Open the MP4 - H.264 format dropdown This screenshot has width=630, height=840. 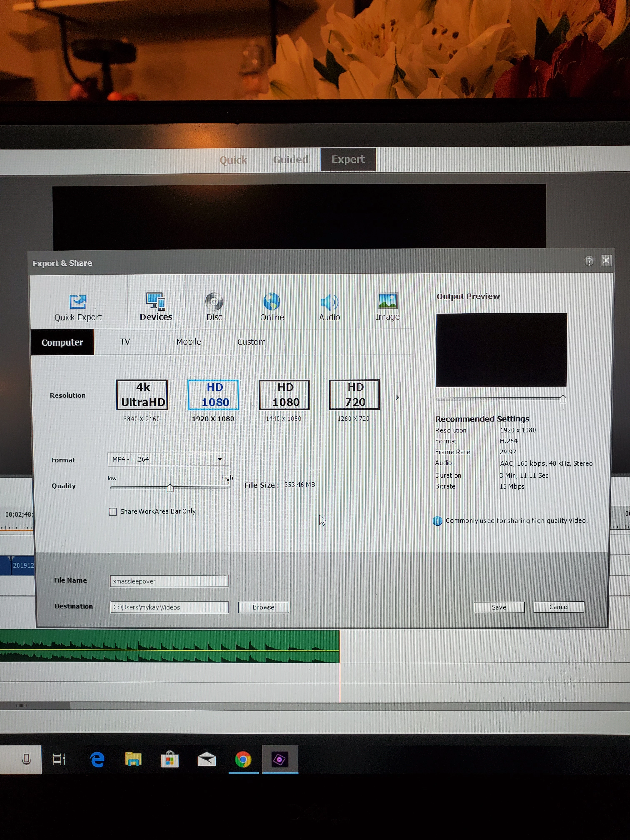[x=168, y=459]
